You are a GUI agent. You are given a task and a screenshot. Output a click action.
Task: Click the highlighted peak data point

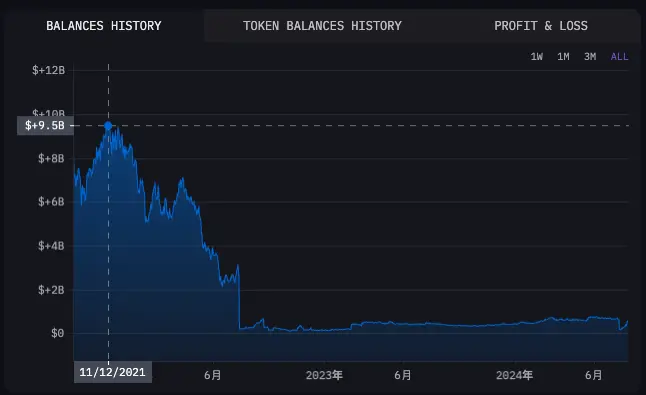108,126
